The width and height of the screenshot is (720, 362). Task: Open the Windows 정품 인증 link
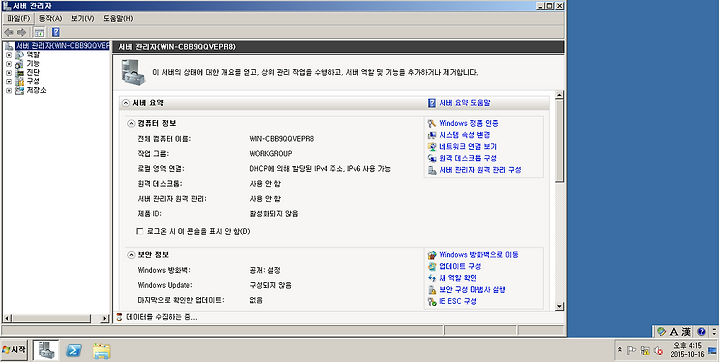click(x=469, y=123)
